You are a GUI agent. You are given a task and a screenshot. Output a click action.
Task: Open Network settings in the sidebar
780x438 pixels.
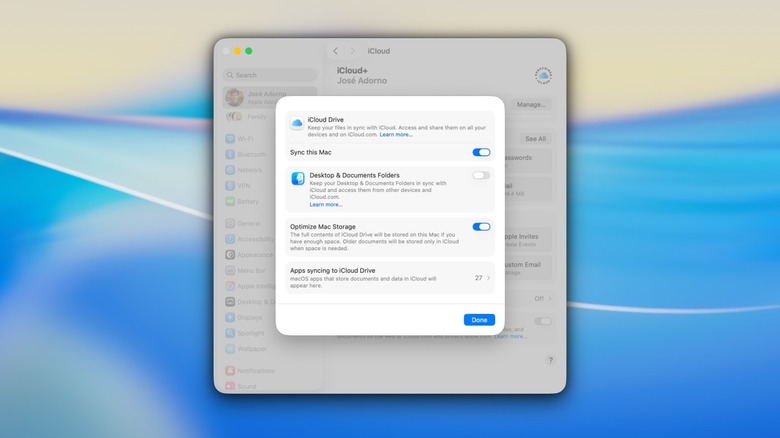point(243,170)
